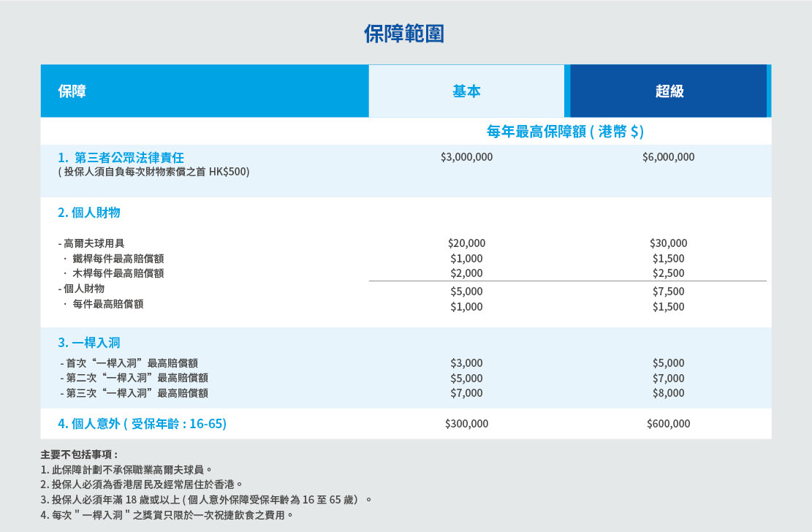The width and height of the screenshot is (812, 532).
Task: Click the 主要不包括事項 heading
Action: (x=79, y=455)
